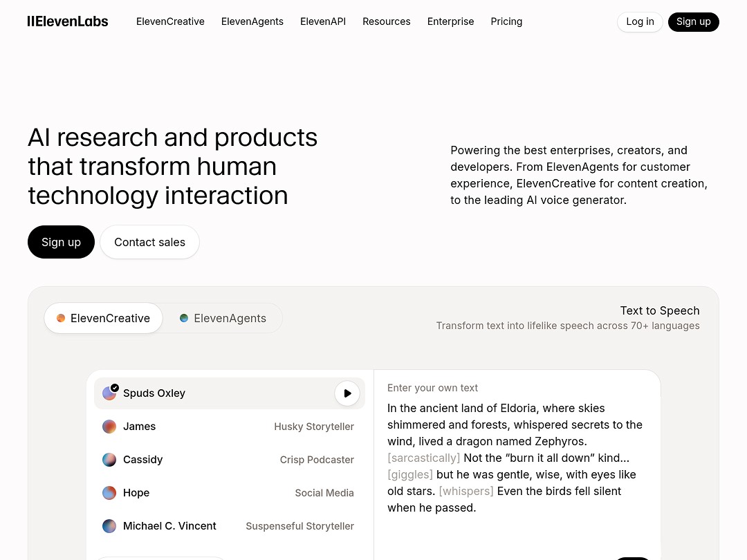747x560 pixels.
Task: Select the Social Media voice Hope
Action: [207, 493]
